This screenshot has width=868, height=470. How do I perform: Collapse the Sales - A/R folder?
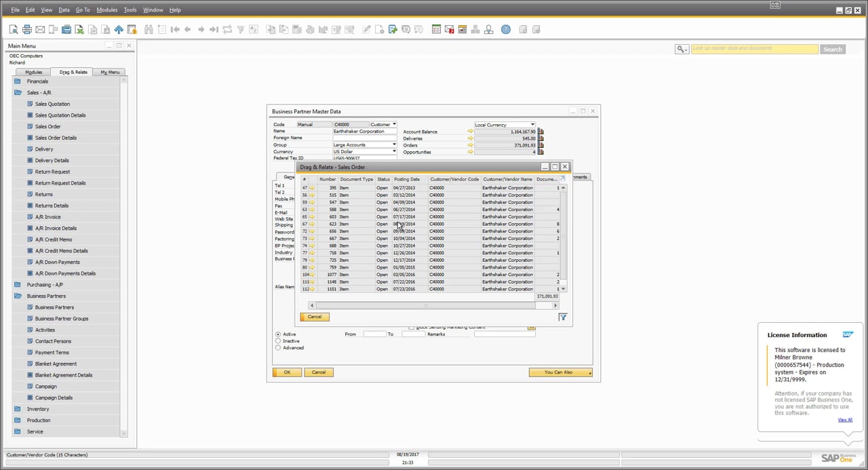point(18,92)
